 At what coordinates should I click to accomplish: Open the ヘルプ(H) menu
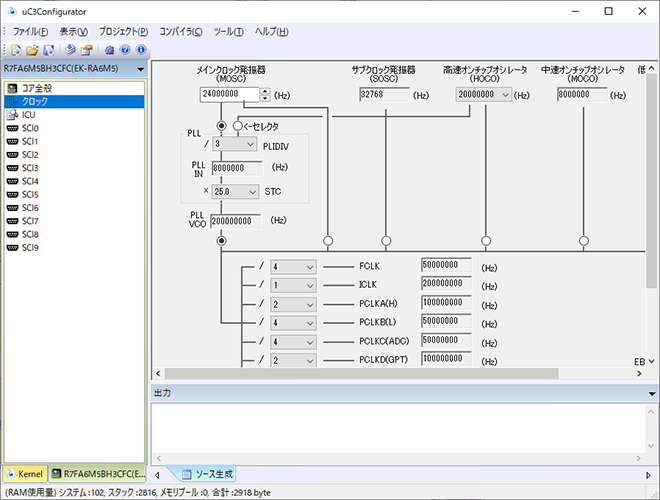coord(271,32)
